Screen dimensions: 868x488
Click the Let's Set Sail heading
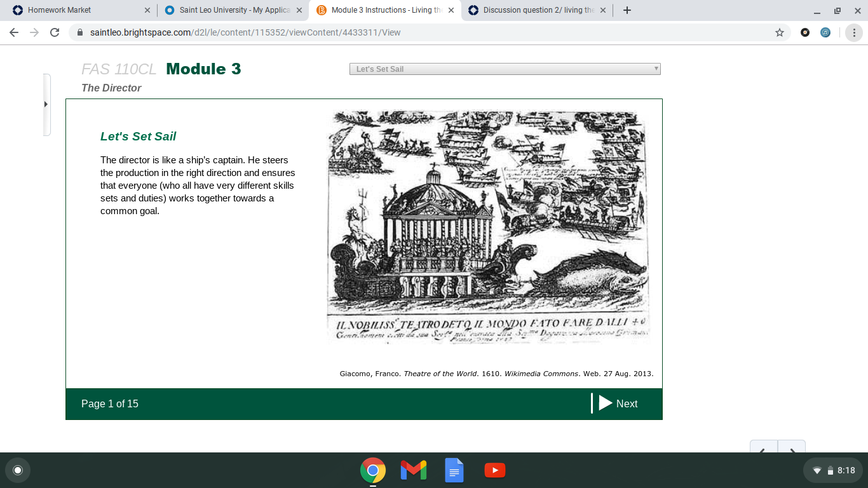(139, 137)
